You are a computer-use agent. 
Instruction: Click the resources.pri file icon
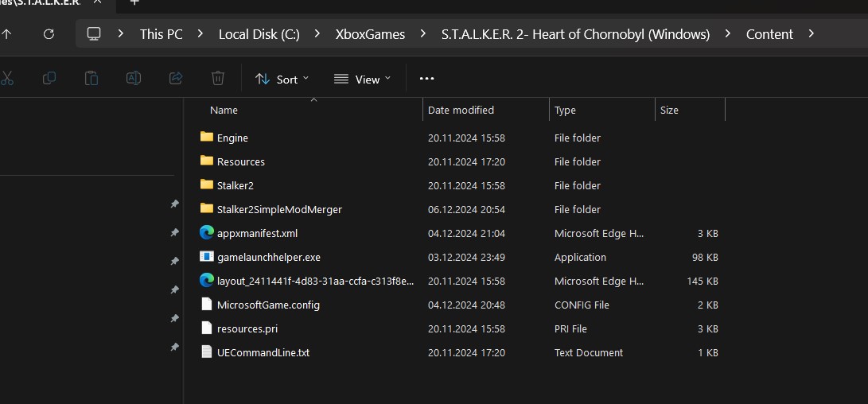[207, 328]
